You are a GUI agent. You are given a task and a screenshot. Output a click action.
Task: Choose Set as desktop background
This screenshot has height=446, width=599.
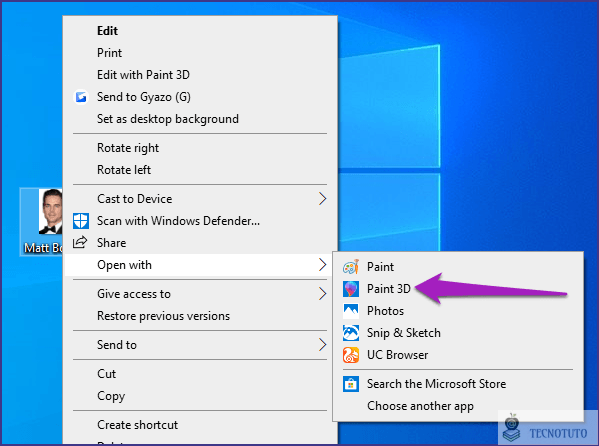[200, 119]
